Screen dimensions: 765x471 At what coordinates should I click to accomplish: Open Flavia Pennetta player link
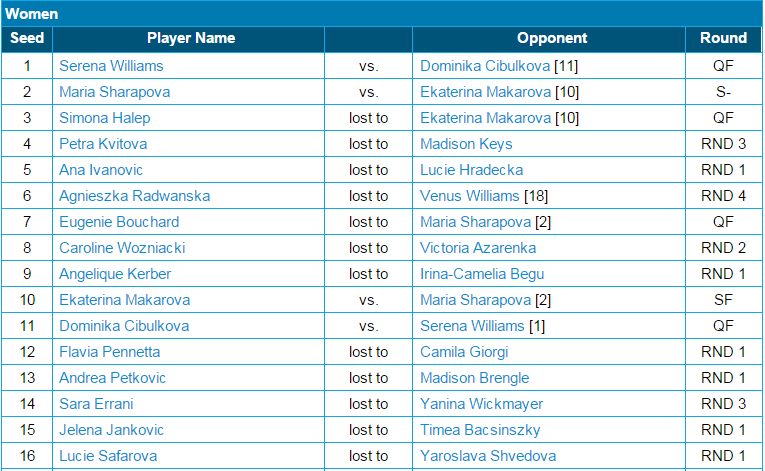pos(110,352)
